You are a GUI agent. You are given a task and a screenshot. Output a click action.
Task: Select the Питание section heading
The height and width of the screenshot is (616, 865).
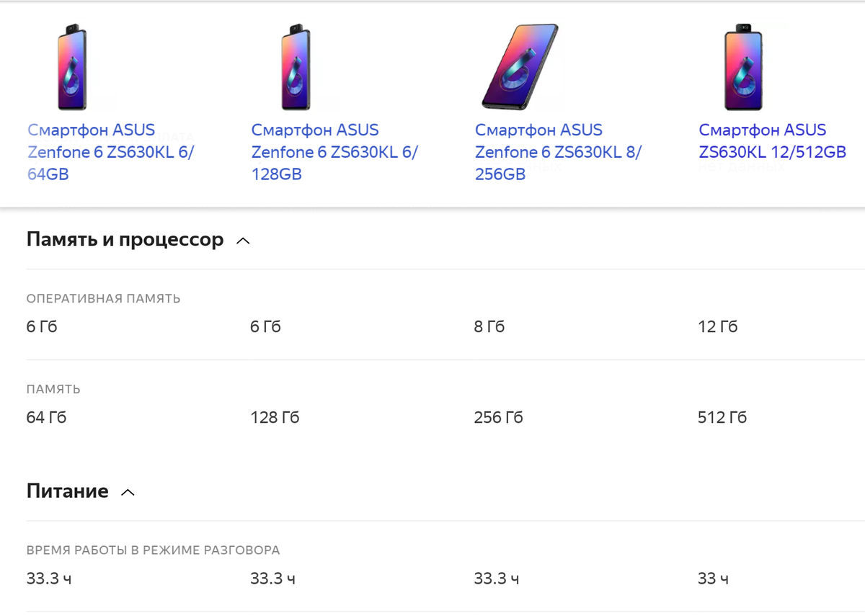click(x=67, y=491)
